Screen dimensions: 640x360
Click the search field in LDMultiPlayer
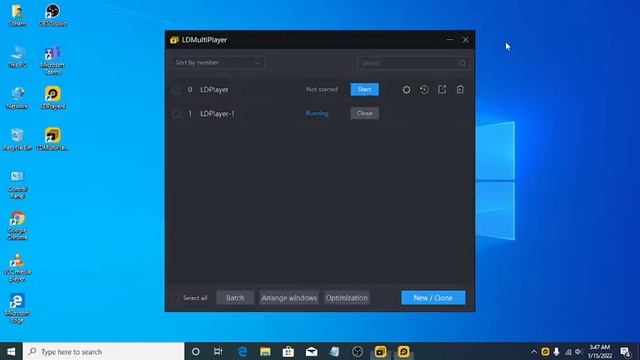pos(412,63)
